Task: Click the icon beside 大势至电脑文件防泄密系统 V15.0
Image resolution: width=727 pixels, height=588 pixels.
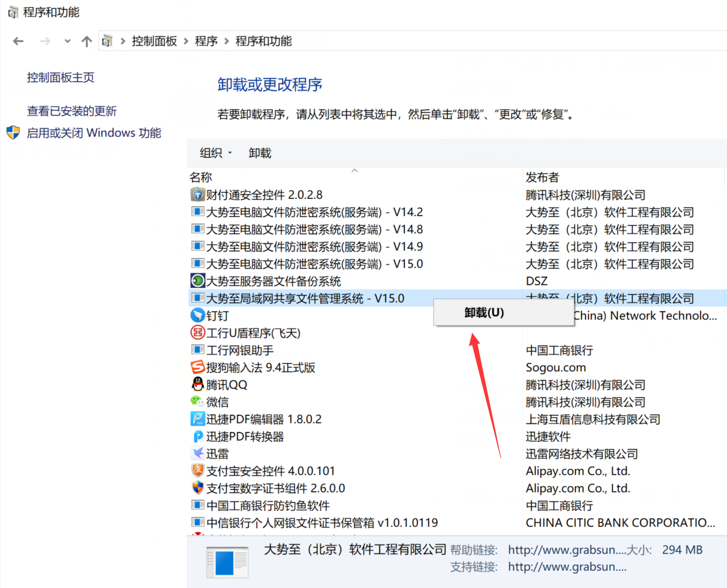Action: click(x=198, y=263)
